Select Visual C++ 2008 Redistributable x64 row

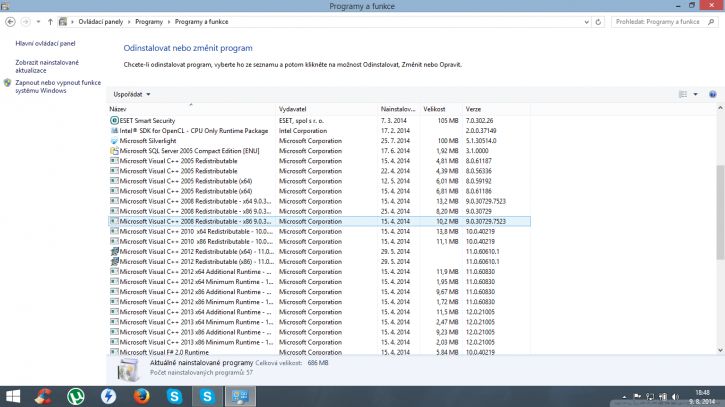[319, 201]
